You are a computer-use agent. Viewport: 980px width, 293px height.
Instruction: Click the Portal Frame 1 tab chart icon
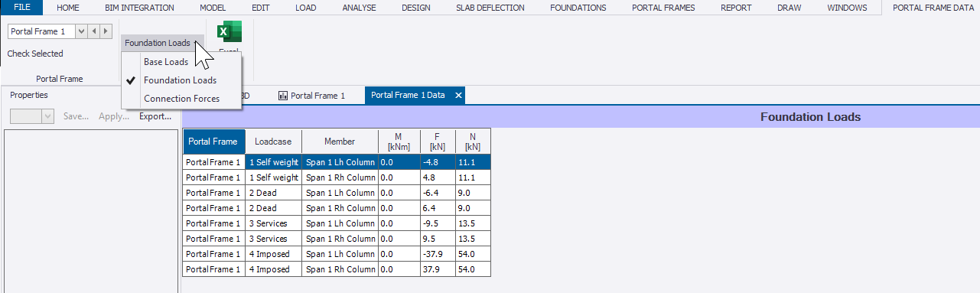283,96
